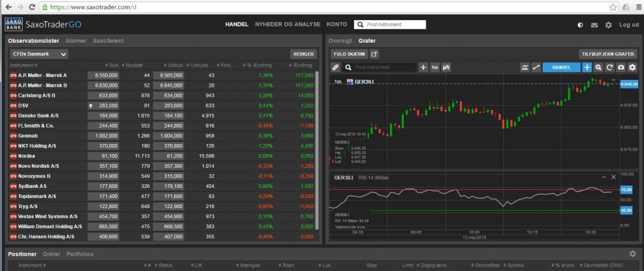Viewport: 644px width, 271px height.
Task: Toggle the light/dark contrast theme icon
Action: click(580, 25)
